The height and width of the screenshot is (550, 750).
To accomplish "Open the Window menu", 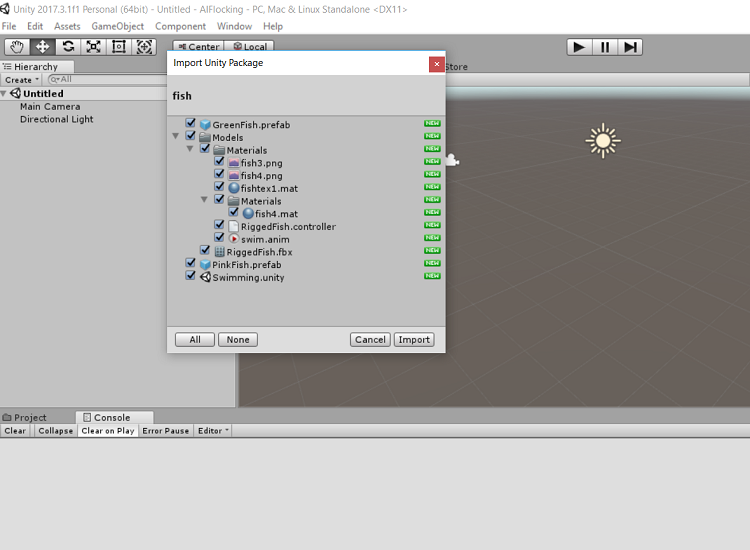I will [234, 26].
